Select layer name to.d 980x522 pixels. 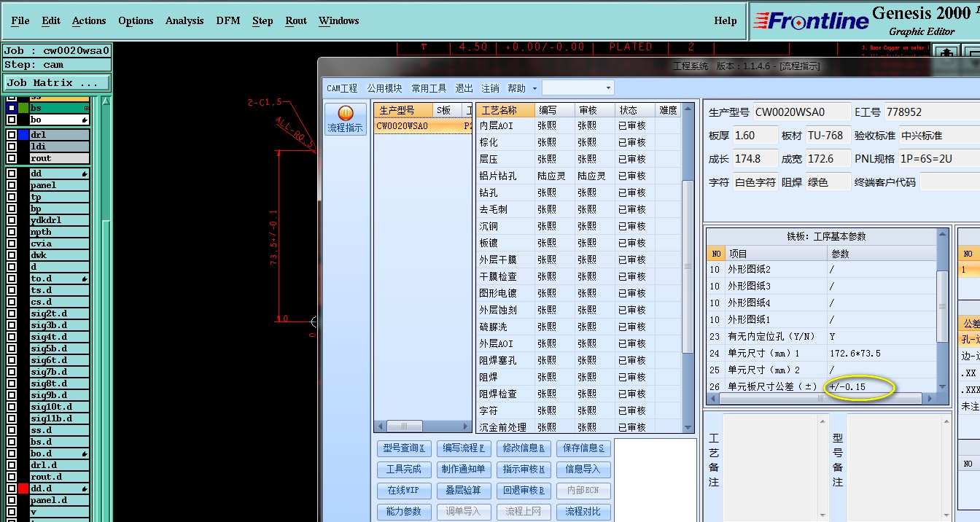pyautogui.click(x=59, y=278)
